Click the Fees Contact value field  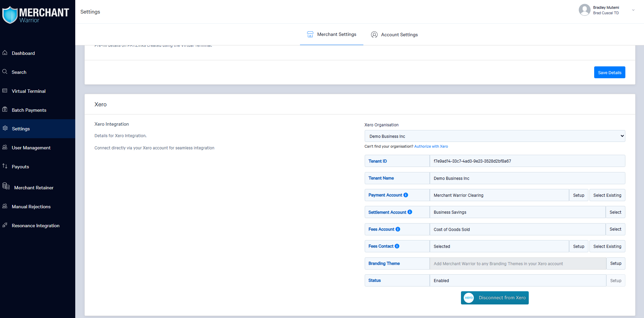pyautogui.click(x=499, y=246)
